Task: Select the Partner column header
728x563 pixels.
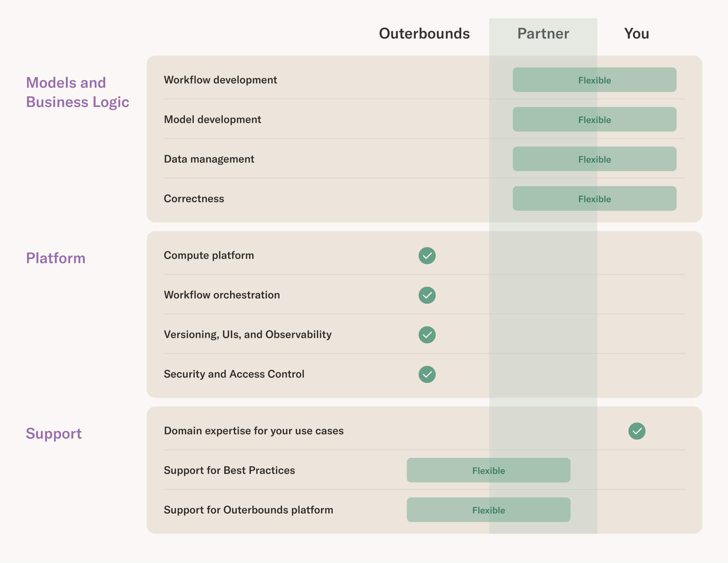Action: pyautogui.click(x=543, y=33)
